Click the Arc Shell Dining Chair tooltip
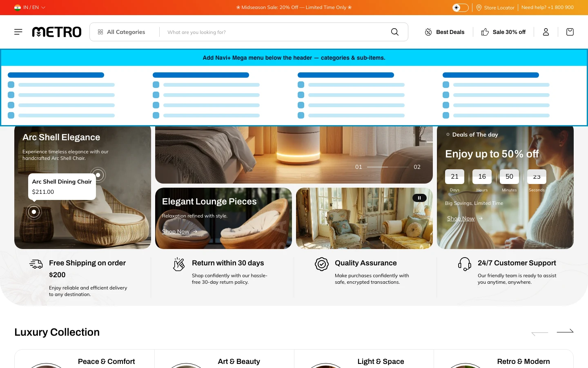This screenshot has height=368, width=588. [x=62, y=186]
